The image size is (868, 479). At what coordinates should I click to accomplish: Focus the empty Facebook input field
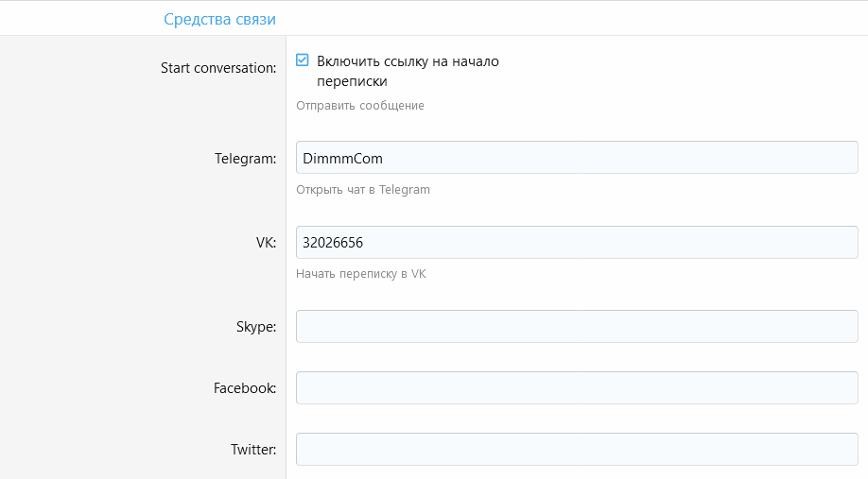(577, 388)
